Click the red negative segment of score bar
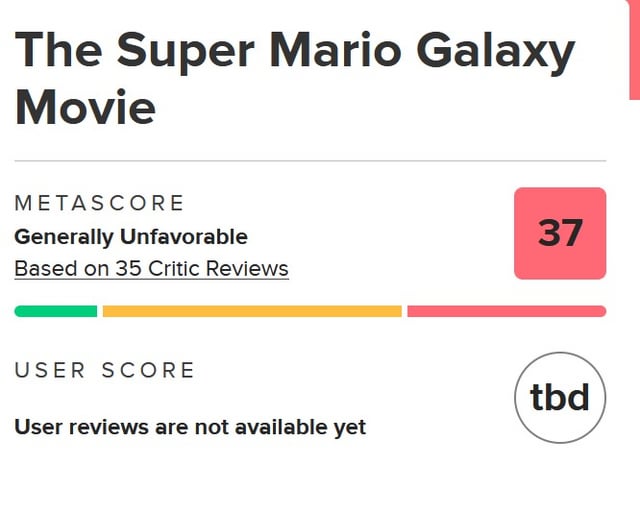The image size is (640, 514). [506, 311]
